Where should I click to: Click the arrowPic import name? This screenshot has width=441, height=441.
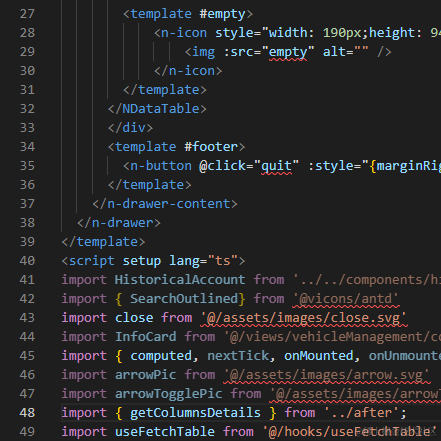pos(146,375)
